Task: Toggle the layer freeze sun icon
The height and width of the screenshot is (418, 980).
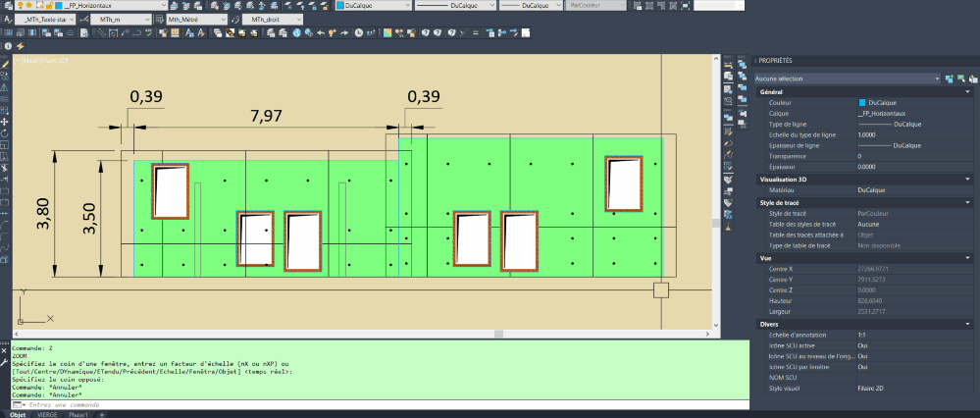Action: (x=31, y=6)
